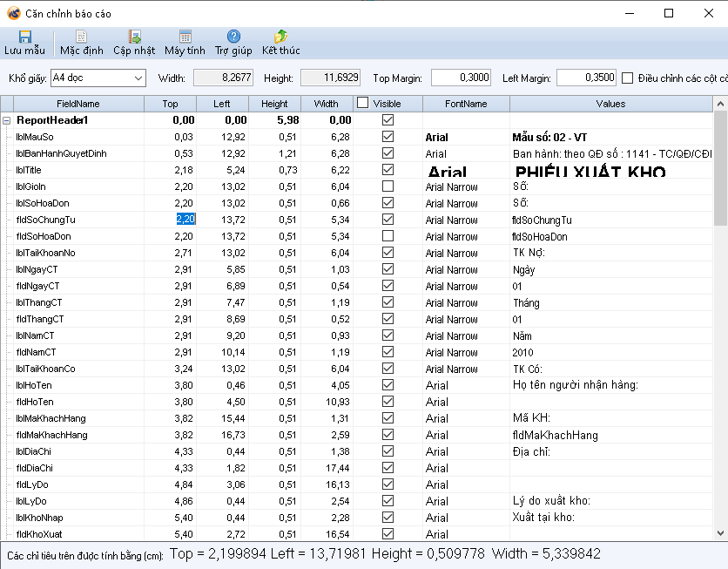This screenshot has width=728, height=569.
Task: Toggle the Visible header checkbox
Action: (362, 103)
